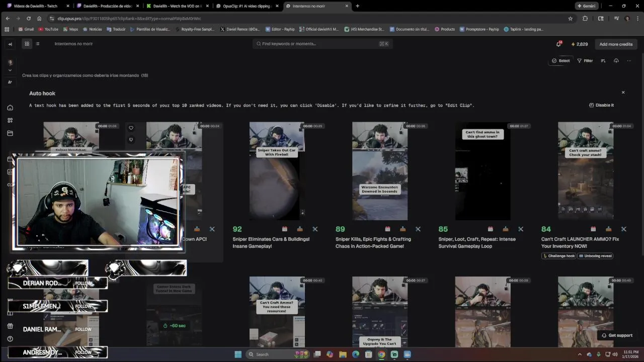
Task: Open the sidebar apps grid icon
Action: (x=10, y=120)
